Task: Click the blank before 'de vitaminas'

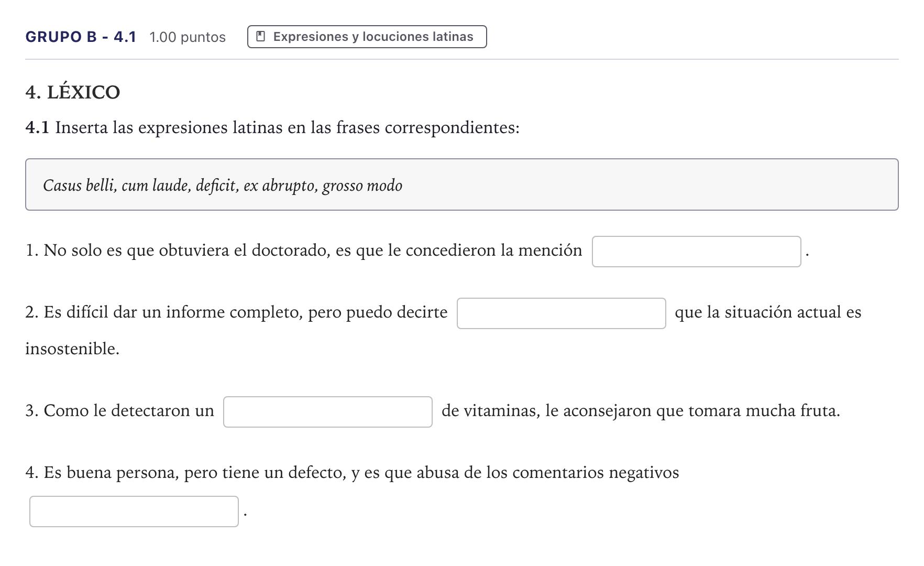Action: (x=327, y=412)
